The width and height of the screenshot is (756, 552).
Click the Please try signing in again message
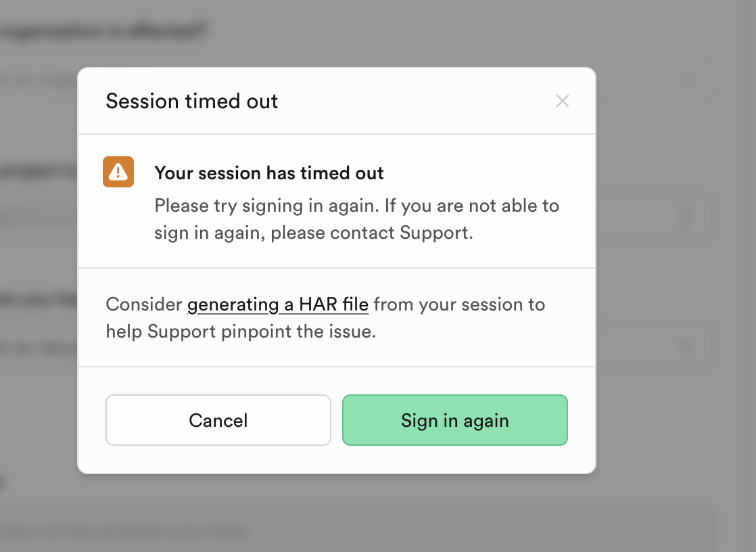pyautogui.click(x=356, y=206)
